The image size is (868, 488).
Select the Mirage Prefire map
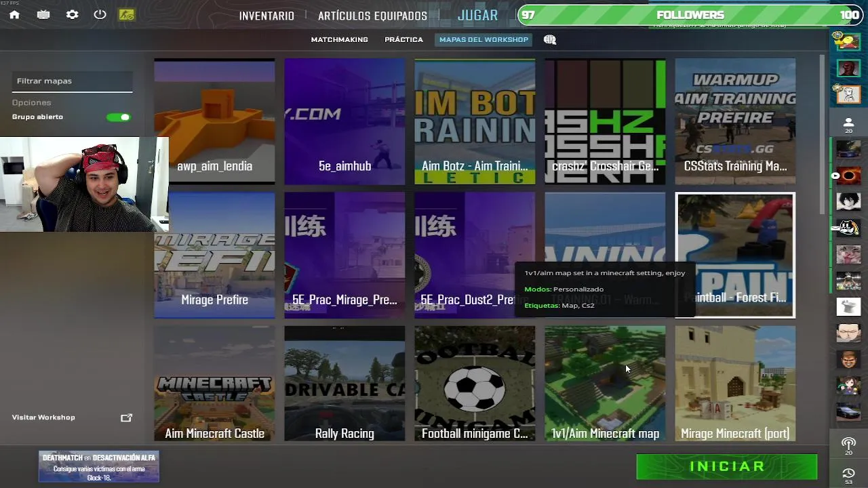(x=214, y=256)
